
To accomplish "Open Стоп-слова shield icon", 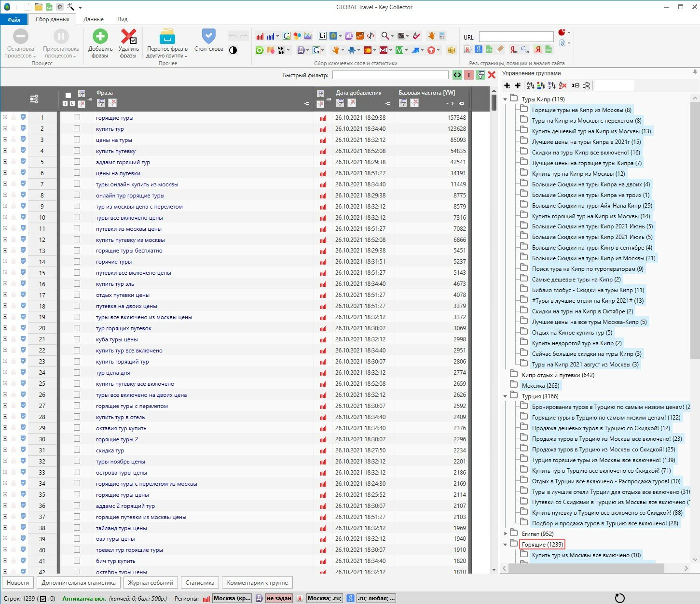I will pyautogui.click(x=208, y=36).
